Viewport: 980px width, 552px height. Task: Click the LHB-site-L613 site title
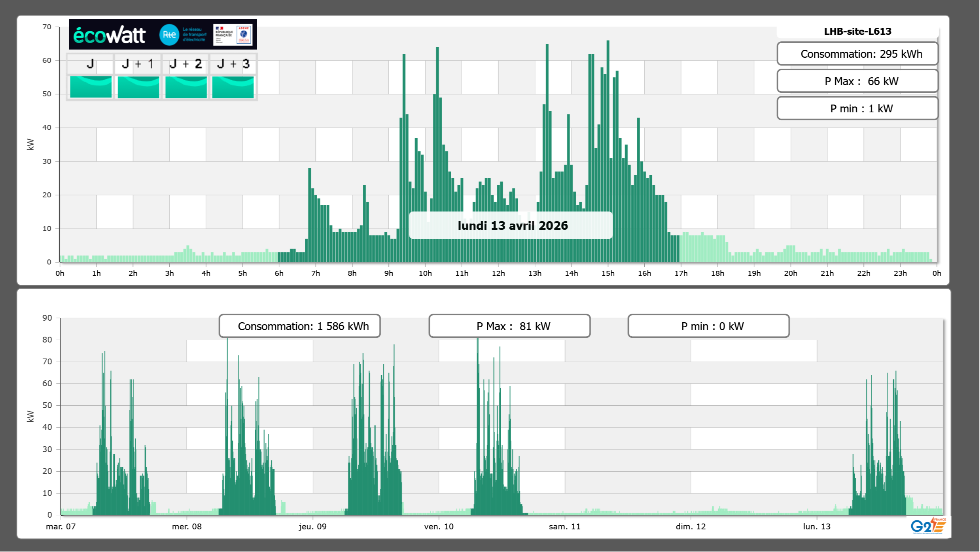point(857,31)
